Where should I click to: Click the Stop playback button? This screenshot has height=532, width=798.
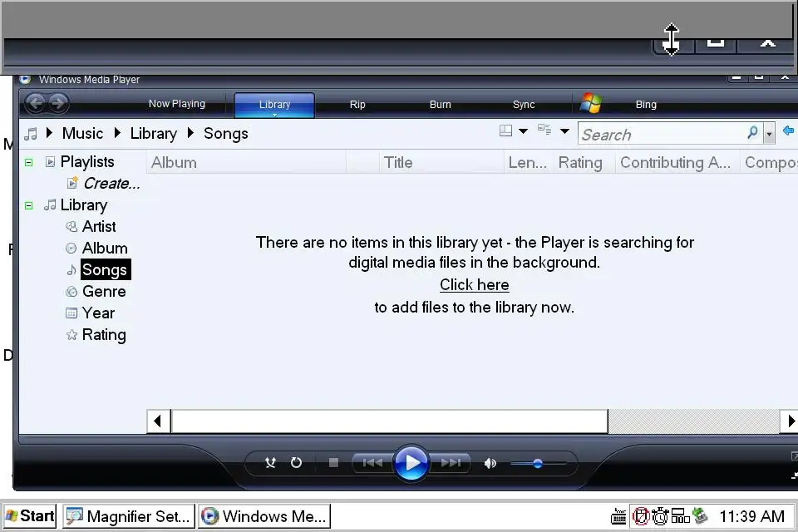[333, 462]
